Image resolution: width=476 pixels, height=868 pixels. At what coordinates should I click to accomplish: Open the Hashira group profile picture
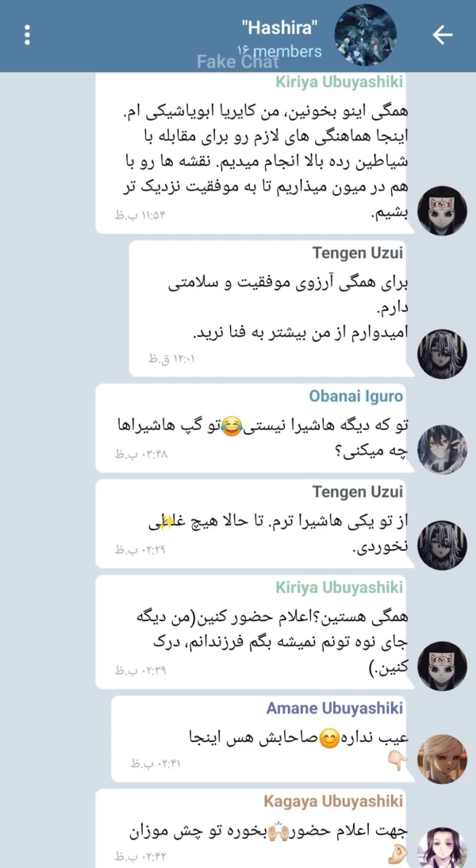coord(366,35)
